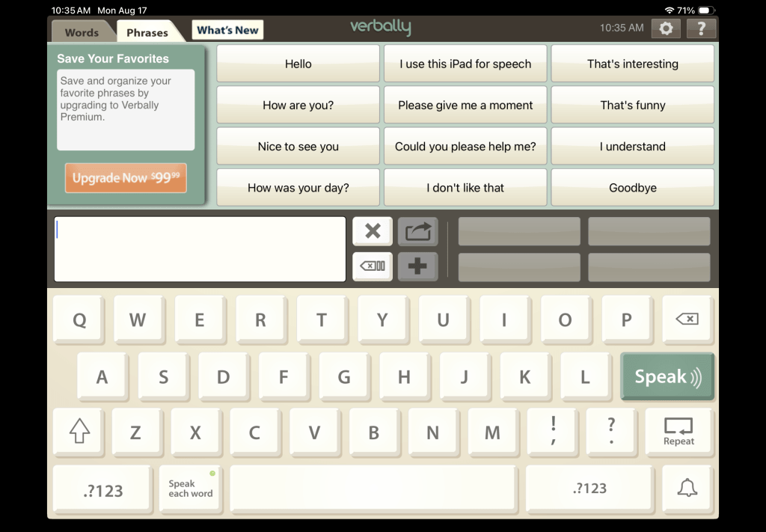766x532 pixels.
Task: Tap the R key
Action: pos(260,319)
